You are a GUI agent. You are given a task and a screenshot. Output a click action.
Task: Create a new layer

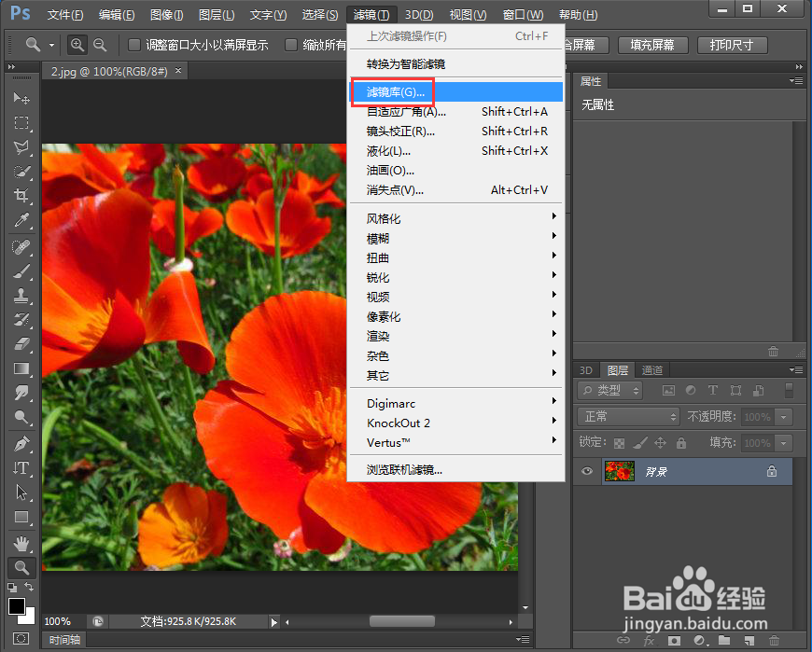point(749,641)
